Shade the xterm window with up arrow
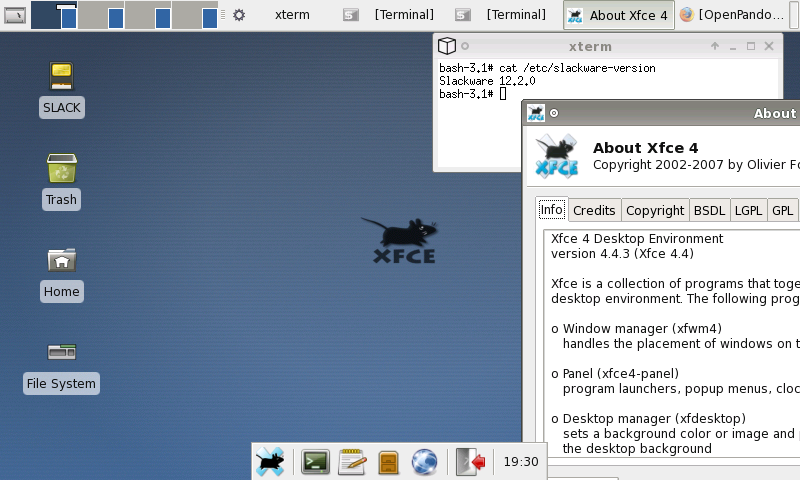This screenshot has height=480, width=800. coord(715,46)
